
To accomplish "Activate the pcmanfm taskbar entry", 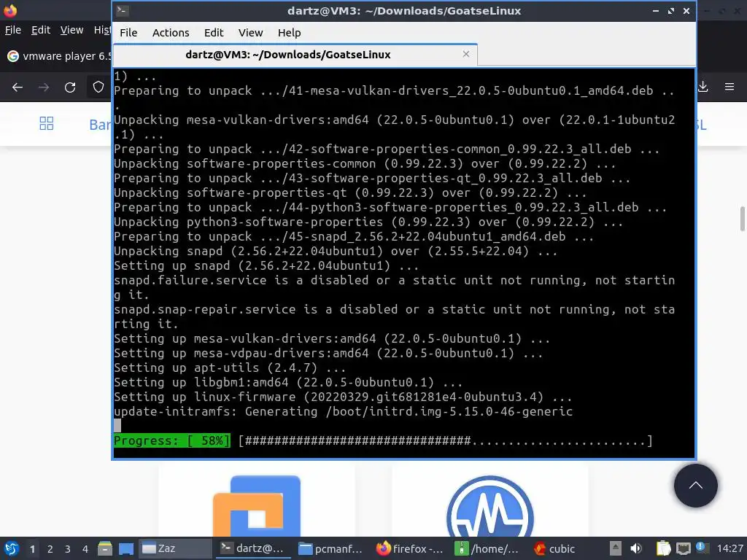I will click(x=330, y=548).
